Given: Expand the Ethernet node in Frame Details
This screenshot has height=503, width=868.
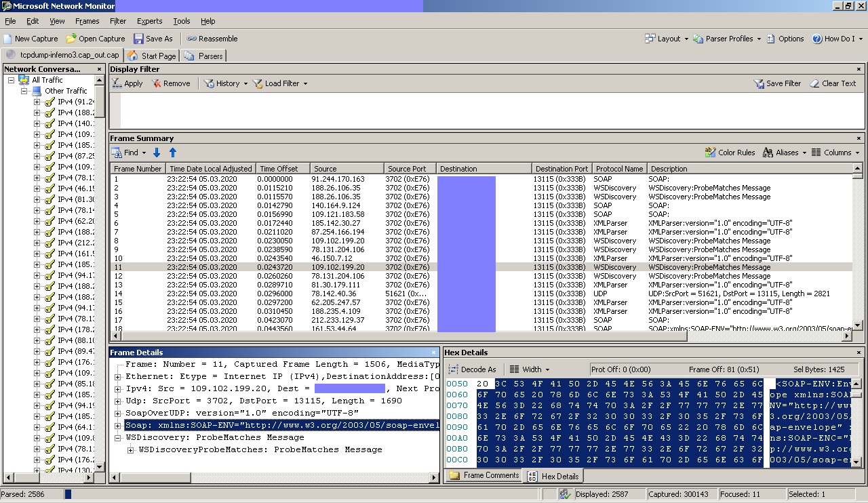Looking at the screenshot, I should click(x=117, y=377).
